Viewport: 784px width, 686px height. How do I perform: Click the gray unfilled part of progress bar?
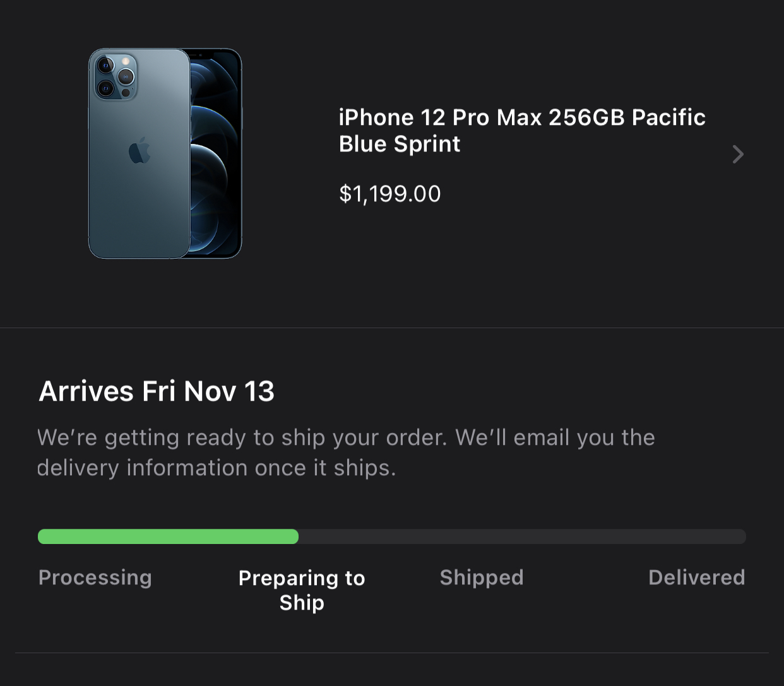pos(521,536)
